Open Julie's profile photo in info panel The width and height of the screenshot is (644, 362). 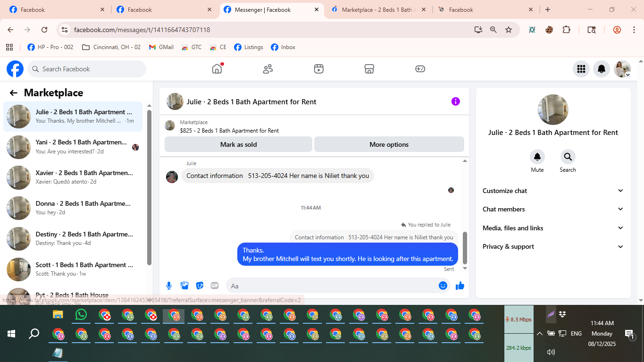click(x=553, y=109)
